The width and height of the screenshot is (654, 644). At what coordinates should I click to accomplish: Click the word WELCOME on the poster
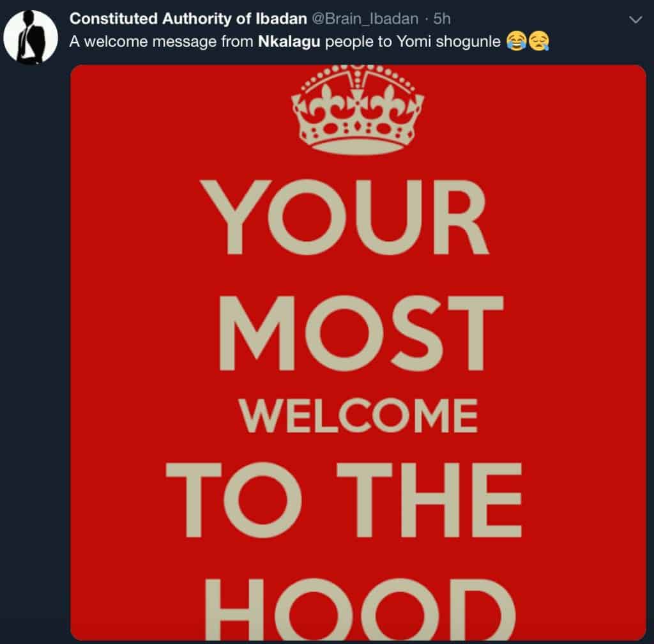pyautogui.click(x=359, y=416)
